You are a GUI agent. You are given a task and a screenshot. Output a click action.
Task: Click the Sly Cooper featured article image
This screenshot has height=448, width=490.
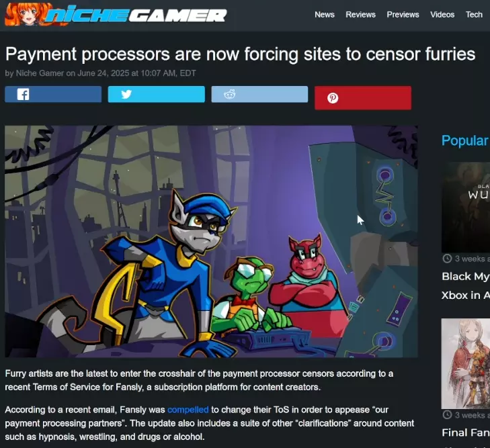[211, 241]
